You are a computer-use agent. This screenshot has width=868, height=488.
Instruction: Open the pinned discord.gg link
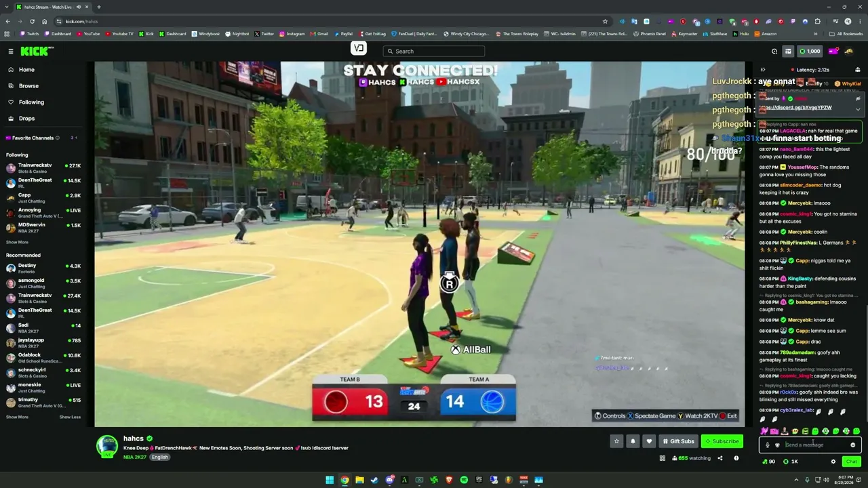click(x=795, y=108)
